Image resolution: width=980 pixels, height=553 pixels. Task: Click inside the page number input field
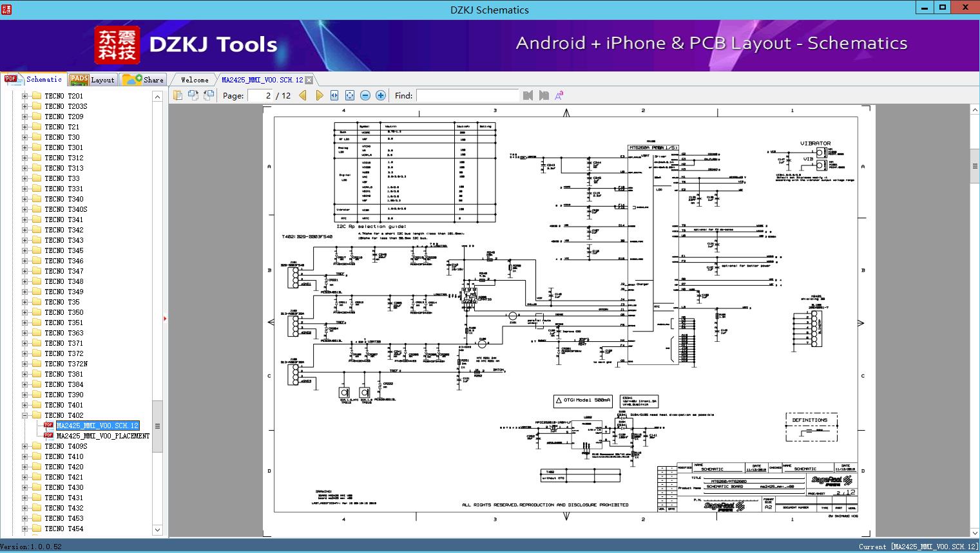click(264, 95)
